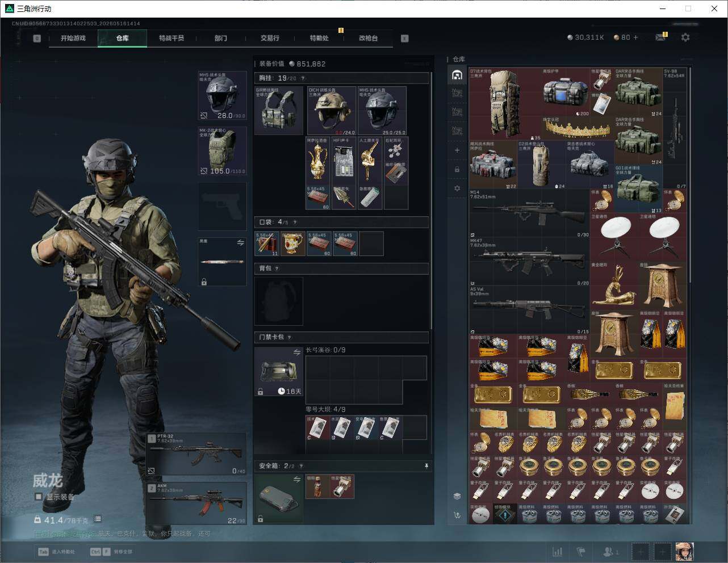This screenshot has width=728, height=563.
Task: Click the empty pistol slot
Action: [x=222, y=206]
